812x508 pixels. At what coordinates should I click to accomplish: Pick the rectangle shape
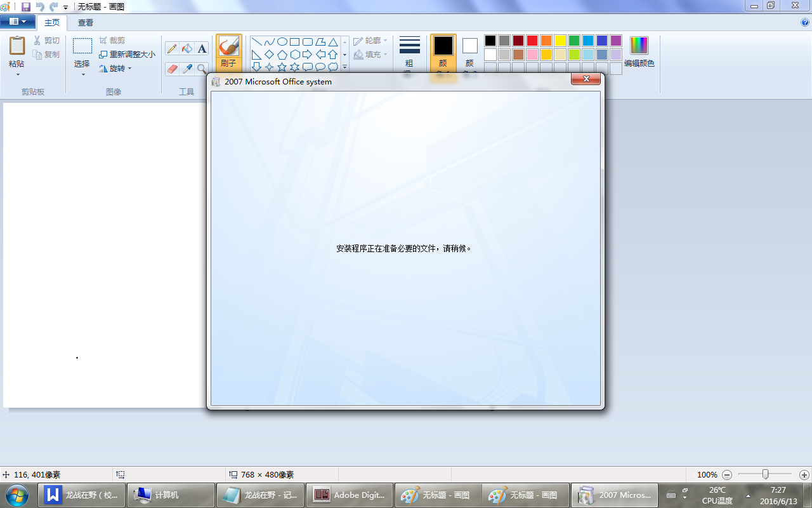tap(295, 42)
